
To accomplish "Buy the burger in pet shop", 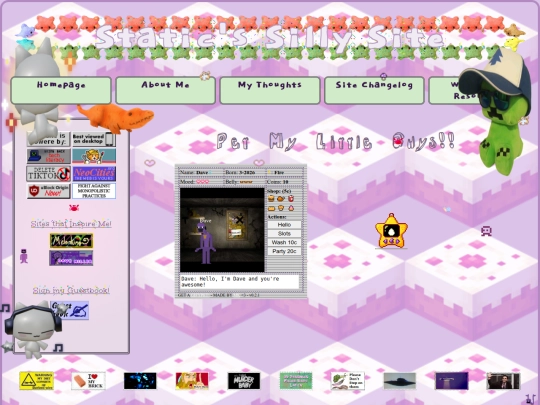I will [271, 199].
